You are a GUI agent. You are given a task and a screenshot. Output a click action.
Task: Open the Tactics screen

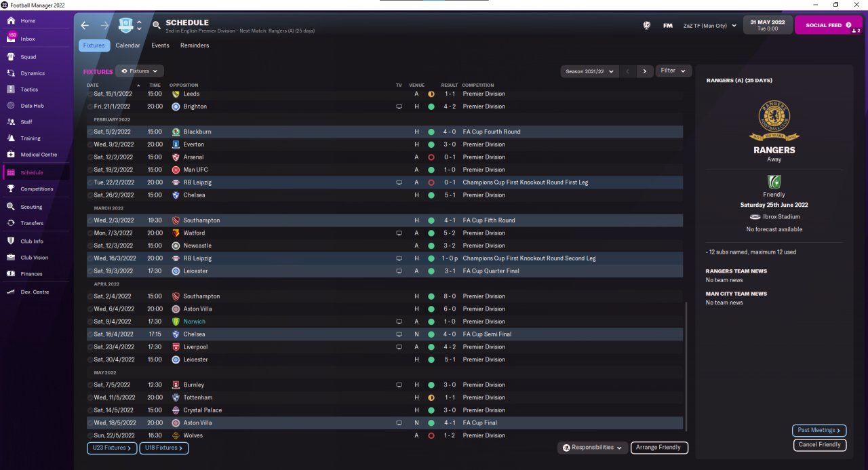click(35, 90)
